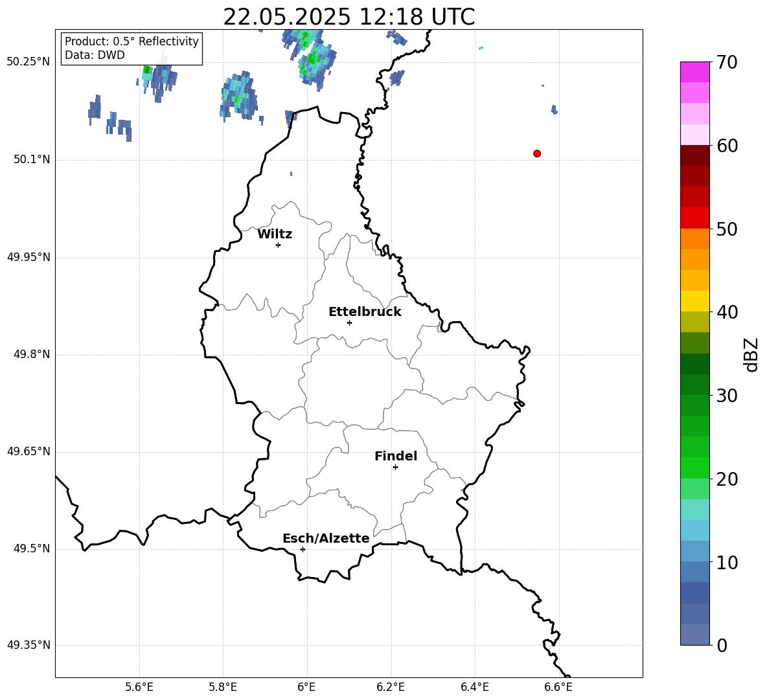This screenshot has height=700, width=767.
Task: Click the colorbar tick label 40
Action: (x=727, y=312)
